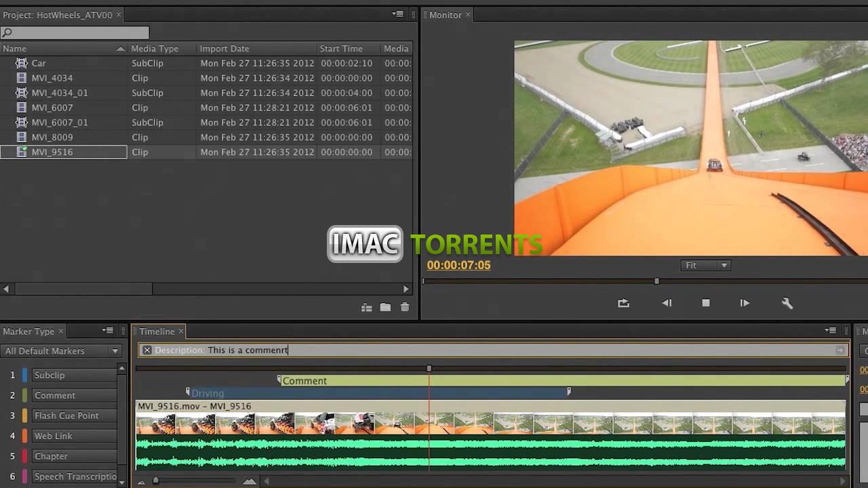The width and height of the screenshot is (868, 488).
Task: Click the MVI_6007 clip icon
Action: pyautogui.click(x=22, y=108)
